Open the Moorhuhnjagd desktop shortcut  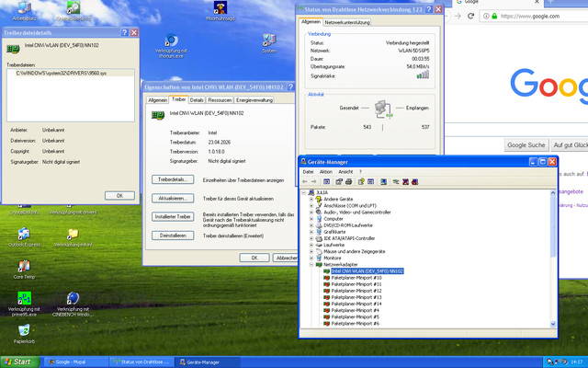click(220, 10)
